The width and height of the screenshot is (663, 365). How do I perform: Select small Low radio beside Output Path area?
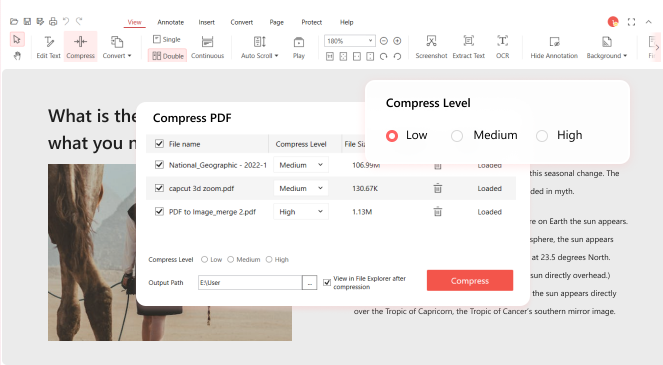(205, 259)
